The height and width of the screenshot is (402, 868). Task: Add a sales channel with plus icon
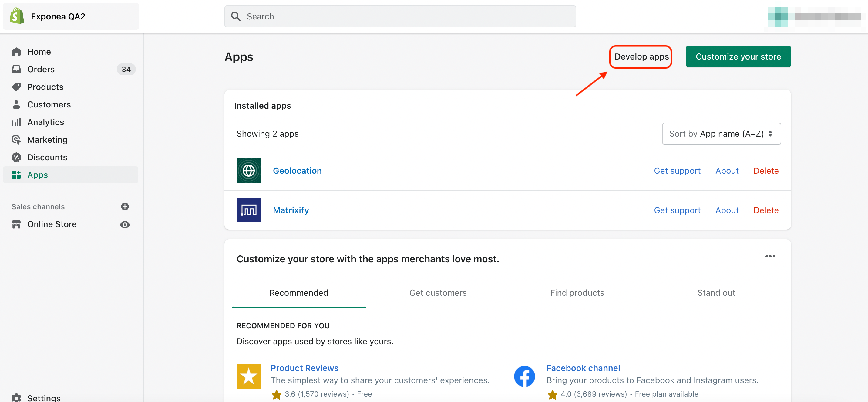(x=125, y=206)
